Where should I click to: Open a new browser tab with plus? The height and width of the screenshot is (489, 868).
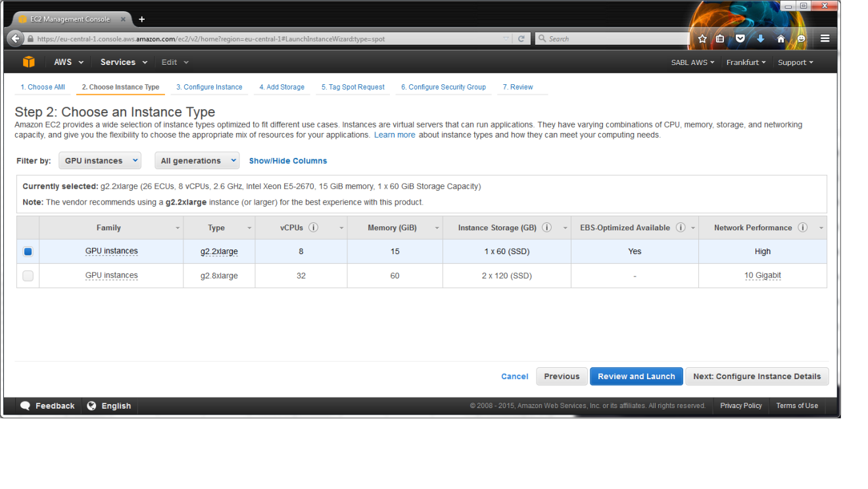(x=141, y=19)
